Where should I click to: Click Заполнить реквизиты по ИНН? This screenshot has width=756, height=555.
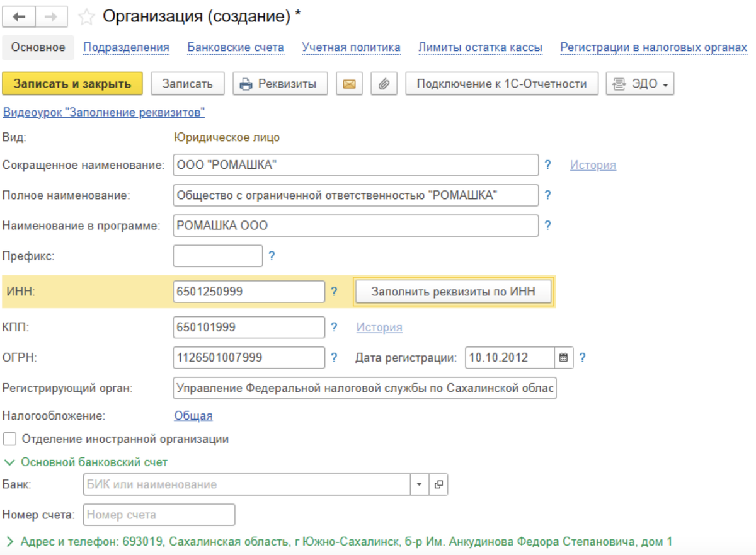(454, 292)
